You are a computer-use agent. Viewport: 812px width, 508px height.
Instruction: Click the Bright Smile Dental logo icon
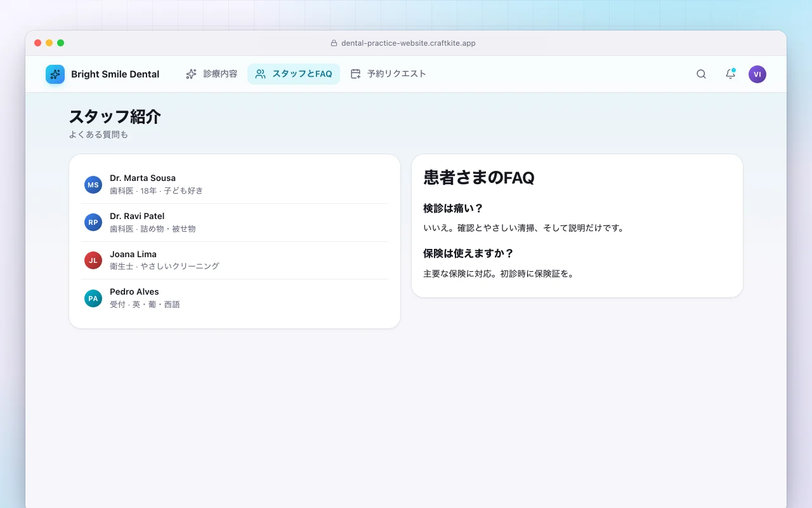55,74
